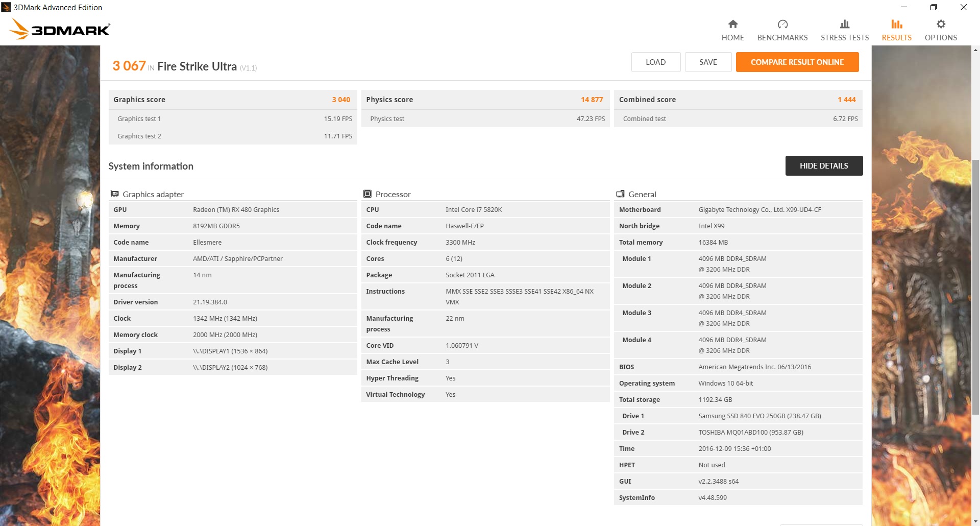Click Physics test value 47.23 FPS

point(591,118)
